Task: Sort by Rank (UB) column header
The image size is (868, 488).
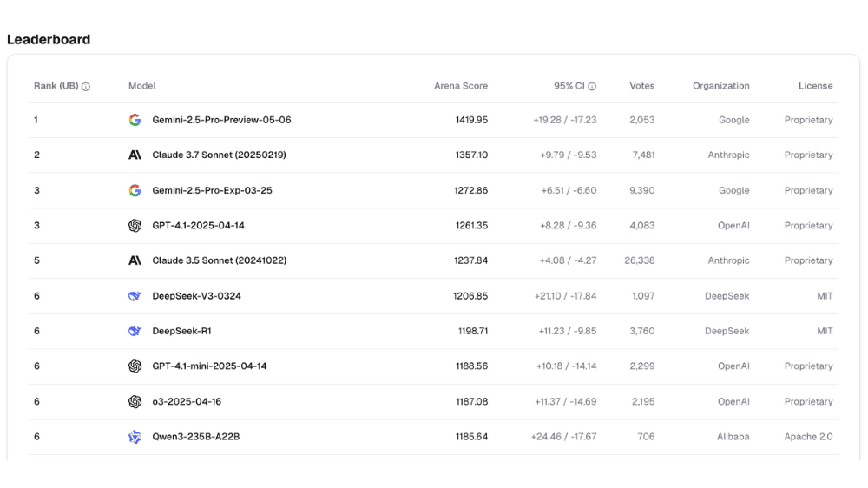Action: point(56,86)
